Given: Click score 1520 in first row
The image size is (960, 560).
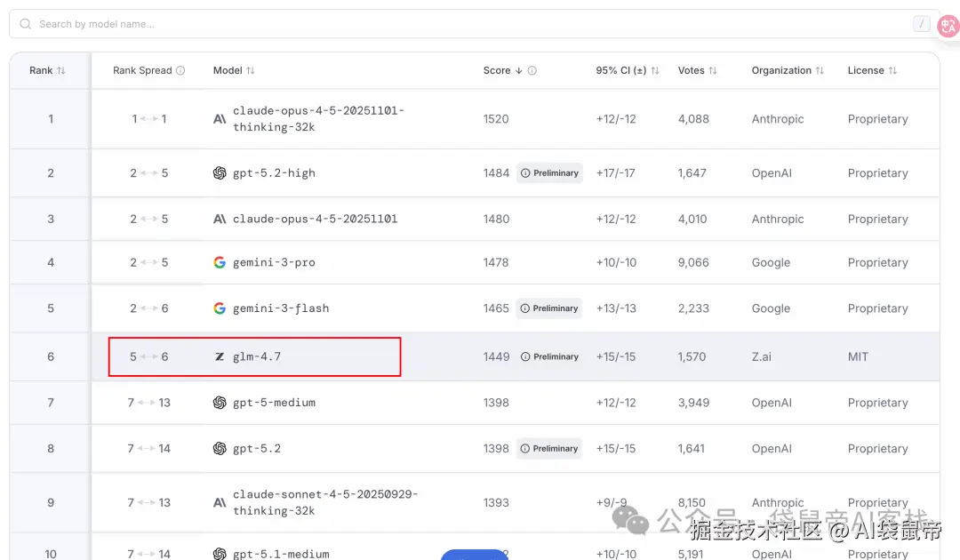Looking at the screenshot, I should tap(496, 119).
